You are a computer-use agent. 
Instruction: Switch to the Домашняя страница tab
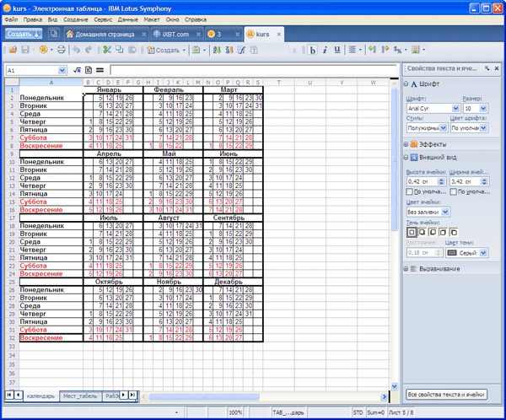click(105, 35)
